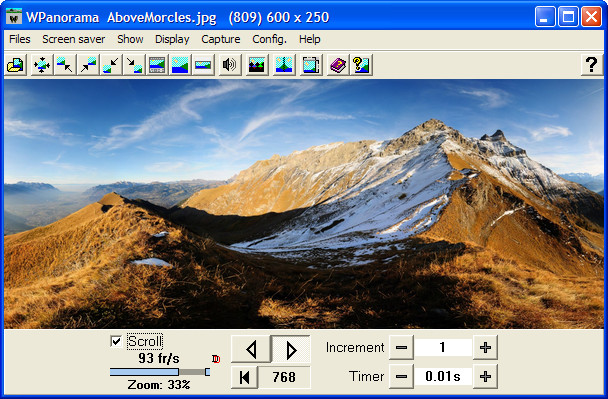Minimize the WPanorama window
Image resolution: width=608 pixels, height=399 pixels.
pyautogui.click(x=545, y=17)
